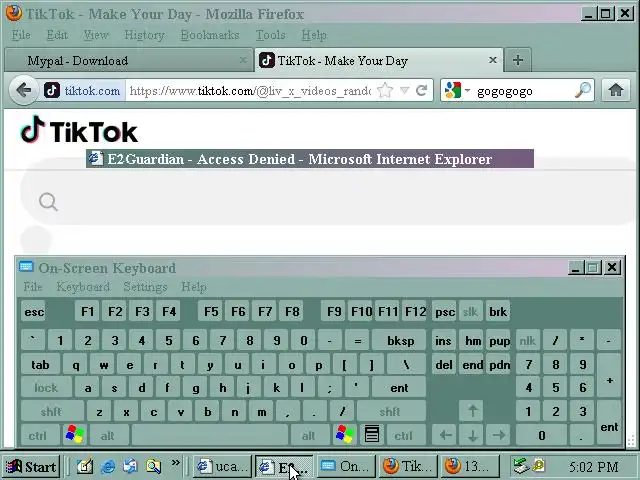
Task: Click the address bar URL field
Action: pyautogui.click(x=250, y=90)
